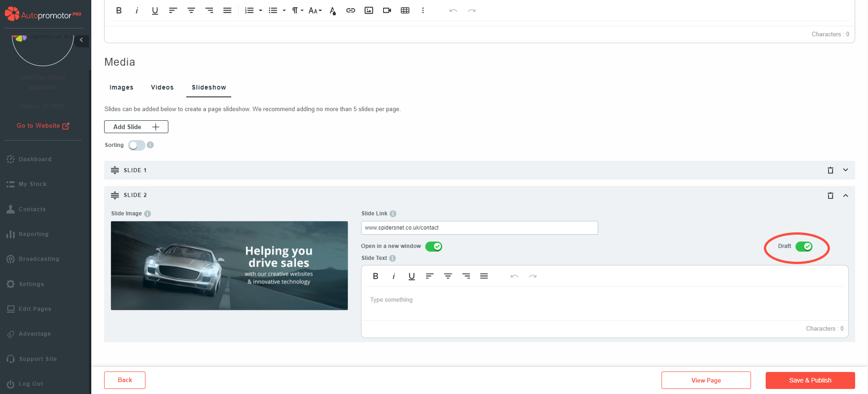Click the insert image icon in top toolbar
The image size is (868, 394).
369,11
